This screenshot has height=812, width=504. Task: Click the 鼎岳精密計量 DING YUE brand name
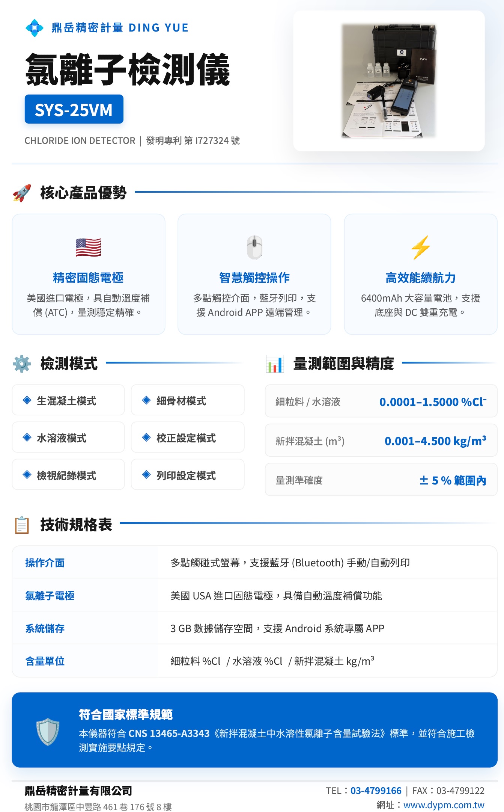(120, 28)
